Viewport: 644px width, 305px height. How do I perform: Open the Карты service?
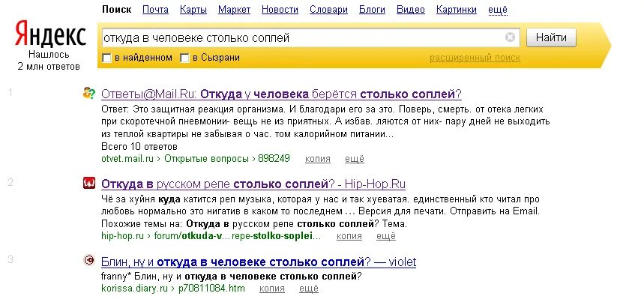tap(193, 10)
